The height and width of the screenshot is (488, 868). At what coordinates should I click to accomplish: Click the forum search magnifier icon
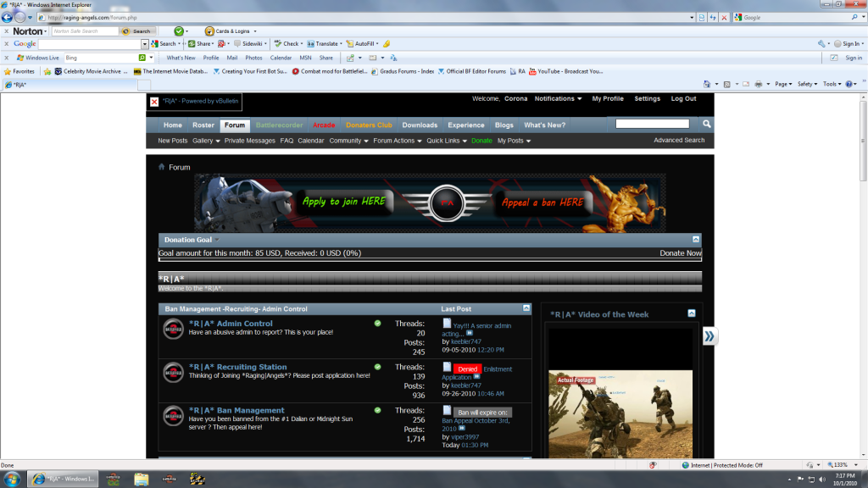pyautogui.click(x=706, y=124)
